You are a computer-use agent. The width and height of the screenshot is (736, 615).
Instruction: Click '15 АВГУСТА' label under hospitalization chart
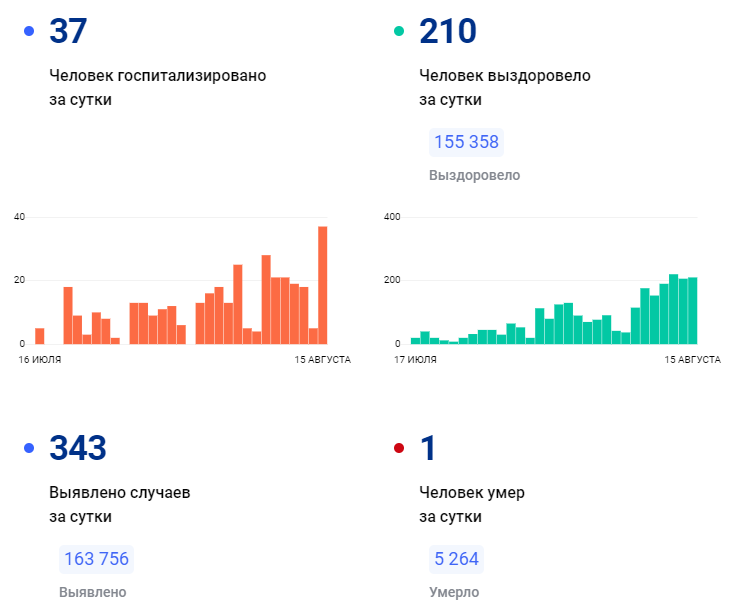tap(322, 360)
